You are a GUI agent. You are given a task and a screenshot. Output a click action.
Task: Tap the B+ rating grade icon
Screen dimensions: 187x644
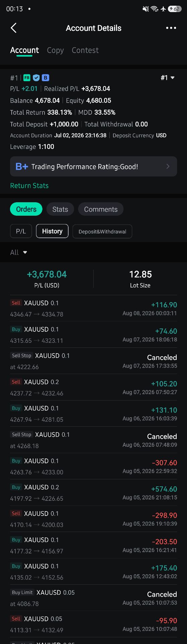click(x=22, y=166)
